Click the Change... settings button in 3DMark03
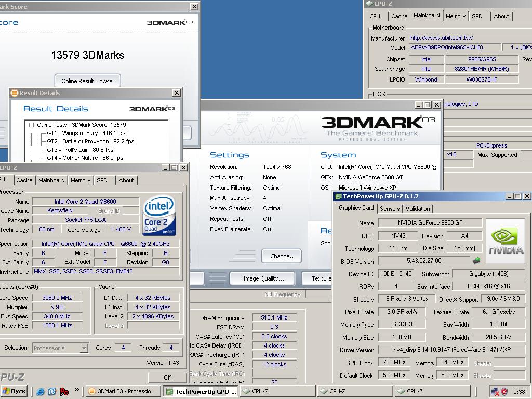 282,256
